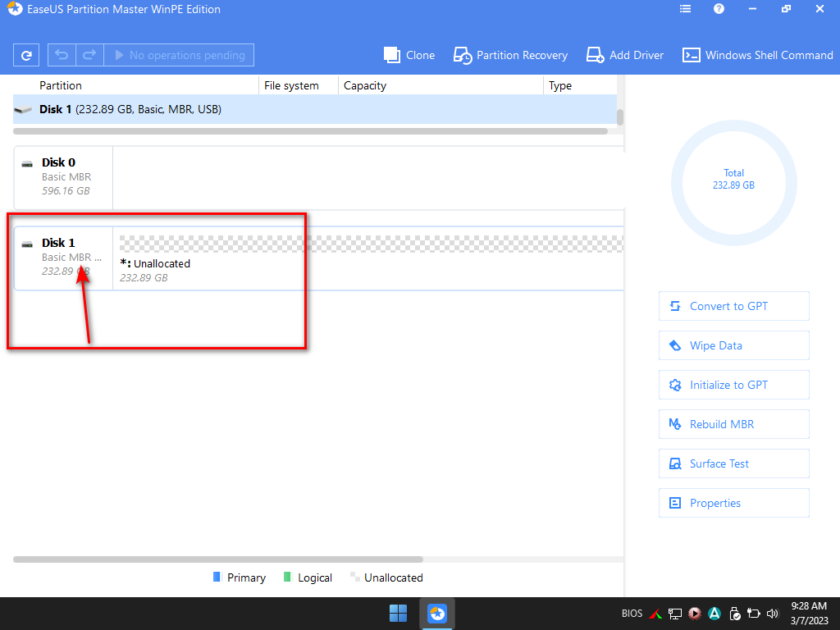Select the Disk 0 block in the disk map
The width and height of the screenshot is (840, 630).
click(63, 178)
